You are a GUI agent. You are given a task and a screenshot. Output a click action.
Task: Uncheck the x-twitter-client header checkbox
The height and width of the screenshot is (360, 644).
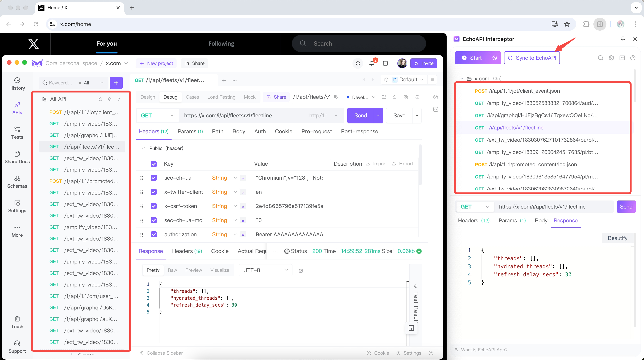pos(154,192)
